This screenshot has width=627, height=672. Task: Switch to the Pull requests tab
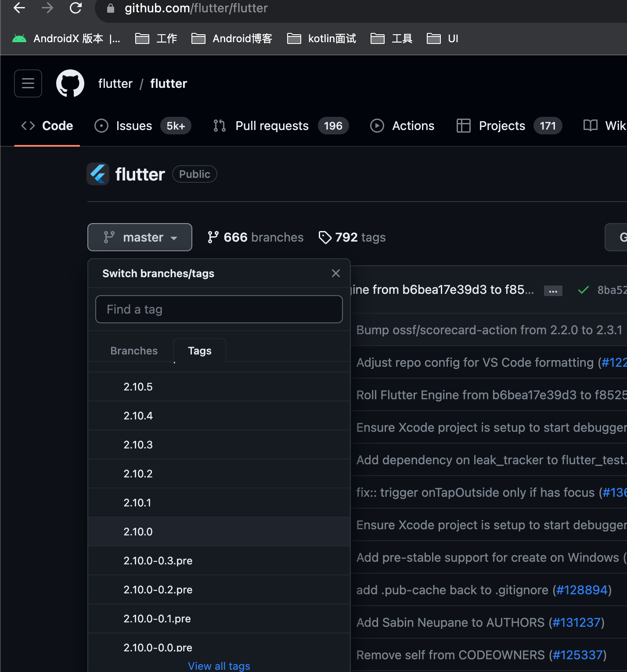tap(281, 126)
